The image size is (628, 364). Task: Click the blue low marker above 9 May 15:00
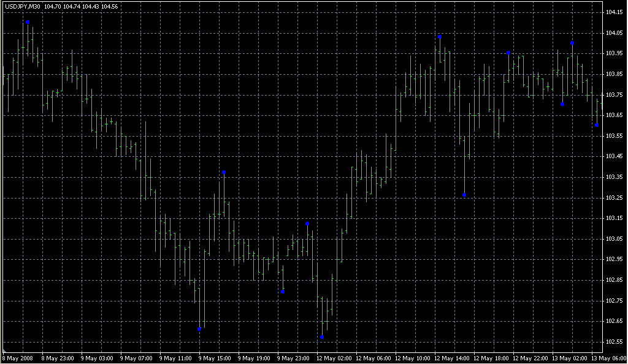[199, 329]
